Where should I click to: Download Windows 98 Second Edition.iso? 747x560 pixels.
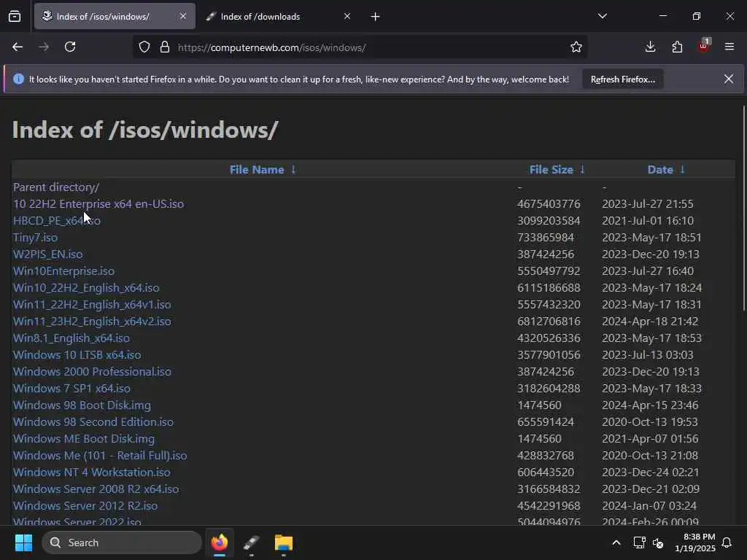coord(93,421)
